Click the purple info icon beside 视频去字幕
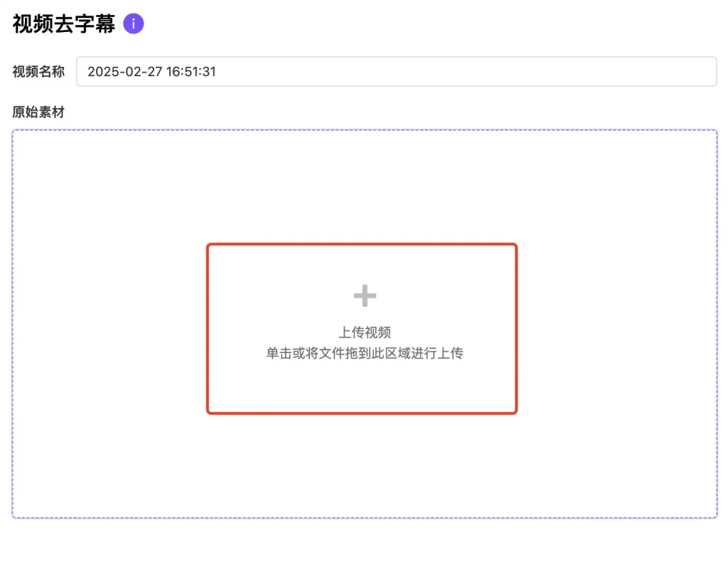 [x=133, y=23]
